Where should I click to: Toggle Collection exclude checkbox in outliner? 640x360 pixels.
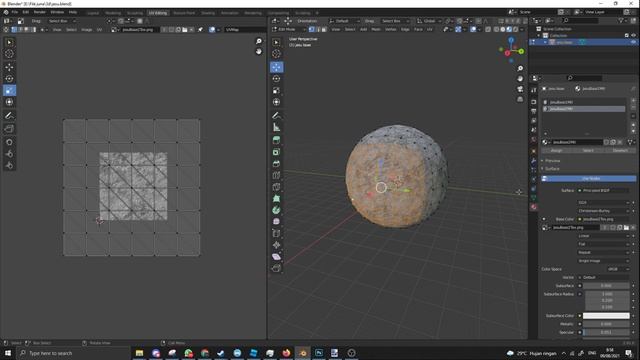pyautogui.click(x=627, y=36)
